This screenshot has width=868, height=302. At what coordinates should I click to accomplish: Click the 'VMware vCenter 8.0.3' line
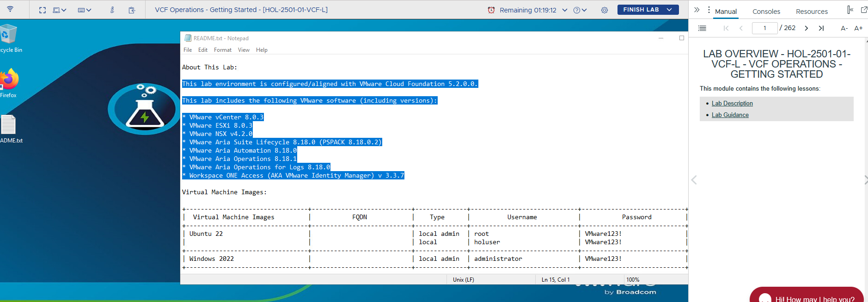223,117
